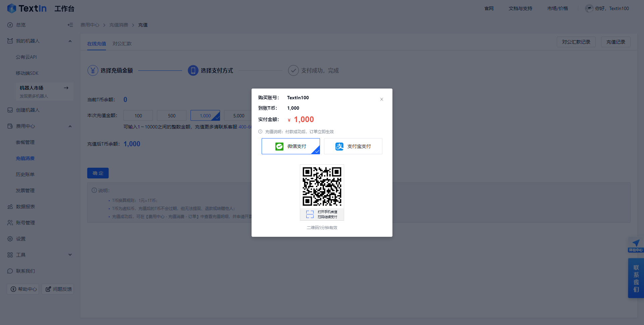Open 历史账单 in sidebar
644x325 pixels.
25,174
